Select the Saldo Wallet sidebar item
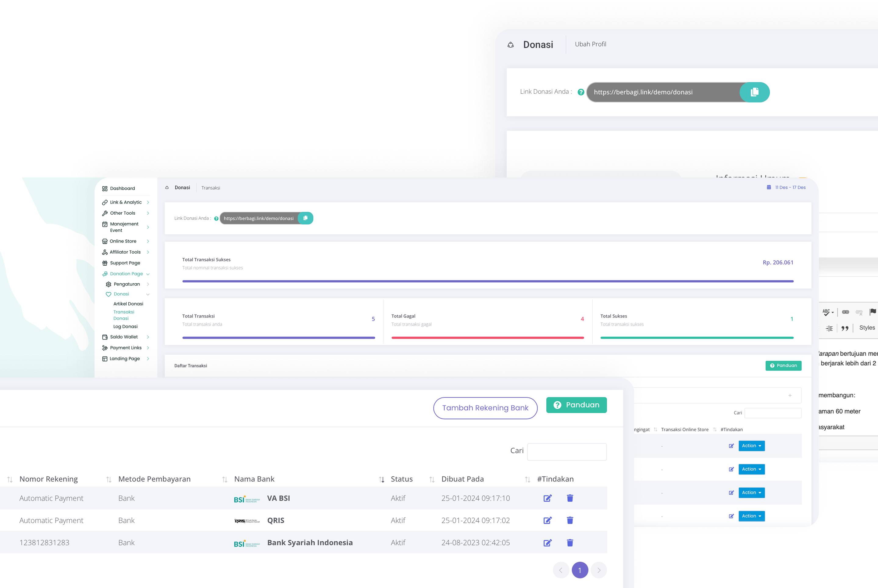This screenshot has height=588, width=878. click(x=124, y=337)
